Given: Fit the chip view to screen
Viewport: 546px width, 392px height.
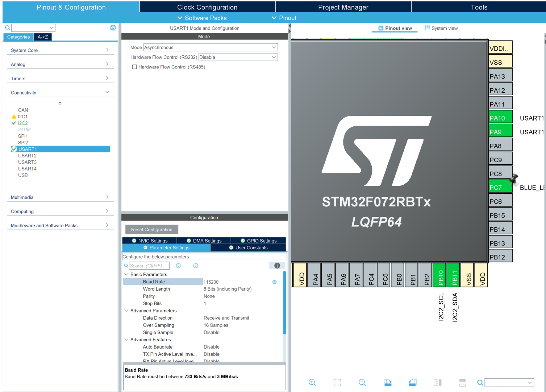Looking at the screenshot, I should (x=337, y=382).
